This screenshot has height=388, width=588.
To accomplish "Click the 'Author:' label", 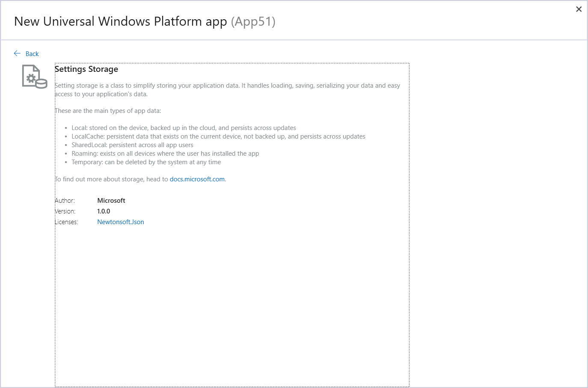I will [x=65, y=201].
